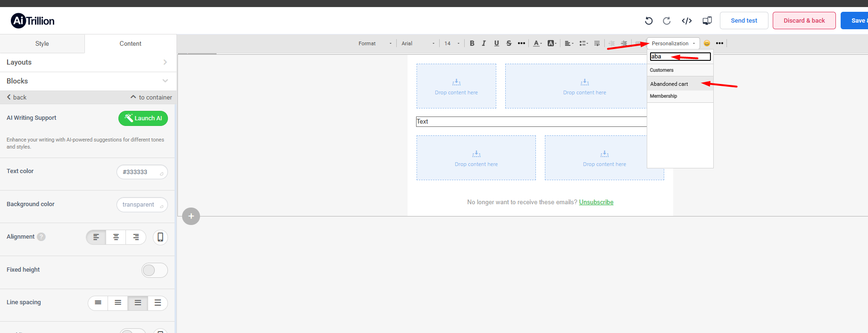The width and height of the screenshot is (868, 333).
Task: Click the Send test button
Action: point(743,21)
